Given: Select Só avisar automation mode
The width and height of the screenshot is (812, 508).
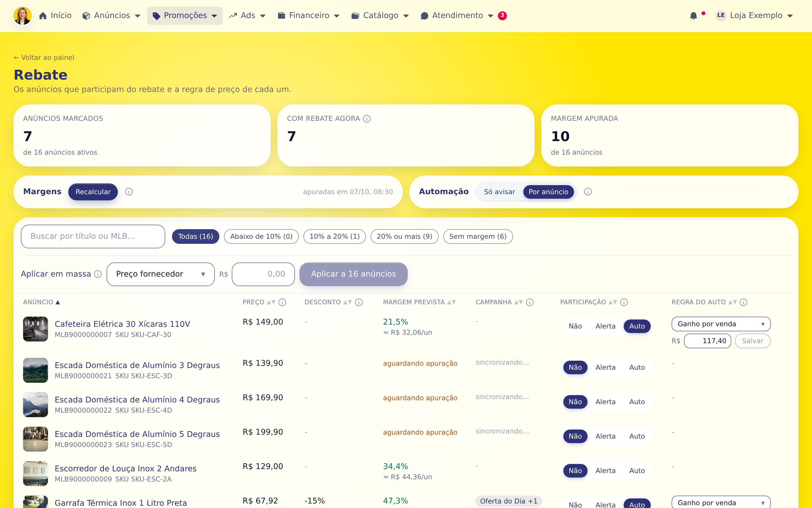Looking at the screenshot, I should (499, 192).
